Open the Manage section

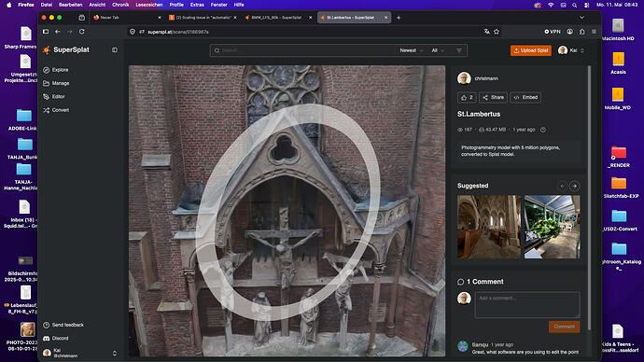pos(56,83)
